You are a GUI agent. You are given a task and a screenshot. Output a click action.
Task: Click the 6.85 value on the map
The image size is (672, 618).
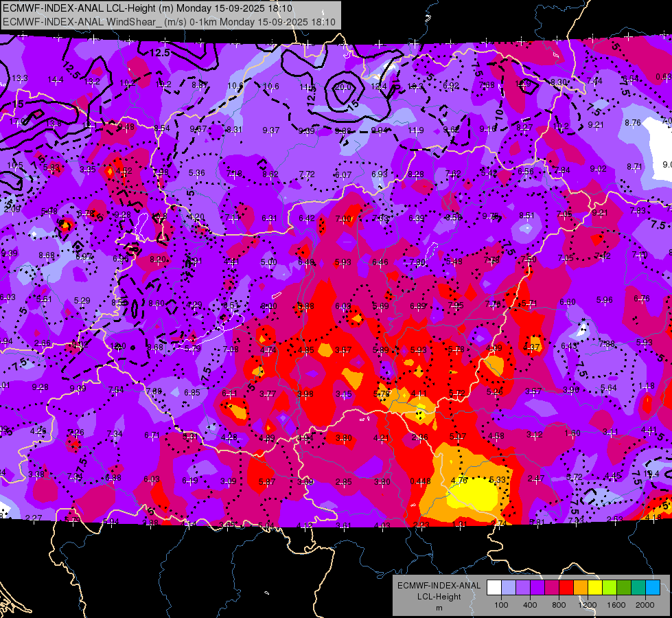coord(192,392)
